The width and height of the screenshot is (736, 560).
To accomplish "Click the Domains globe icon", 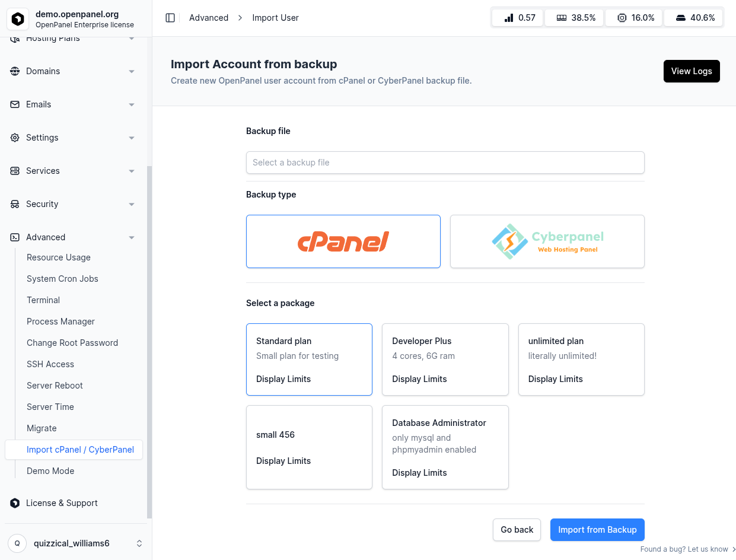I will 15,71.
